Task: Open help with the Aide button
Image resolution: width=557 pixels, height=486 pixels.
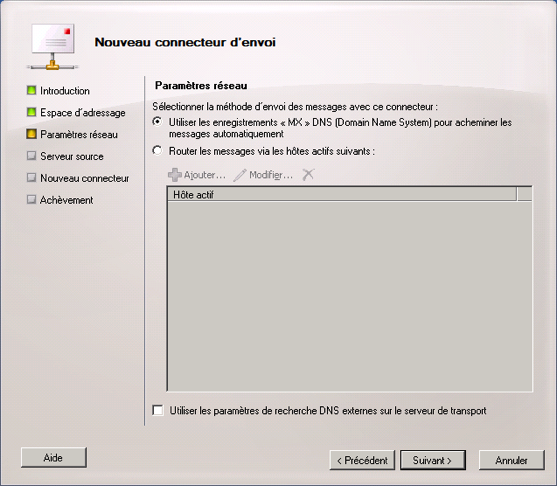Action: click(54, 458)
